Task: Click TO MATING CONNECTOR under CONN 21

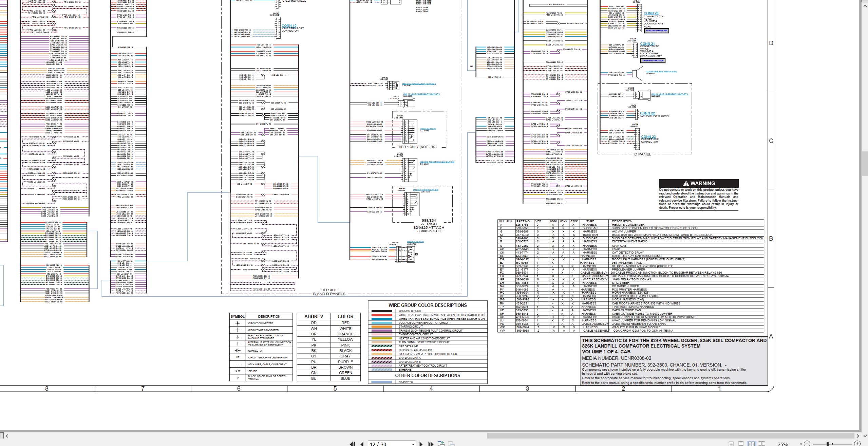Action: (x=653, y=60)
